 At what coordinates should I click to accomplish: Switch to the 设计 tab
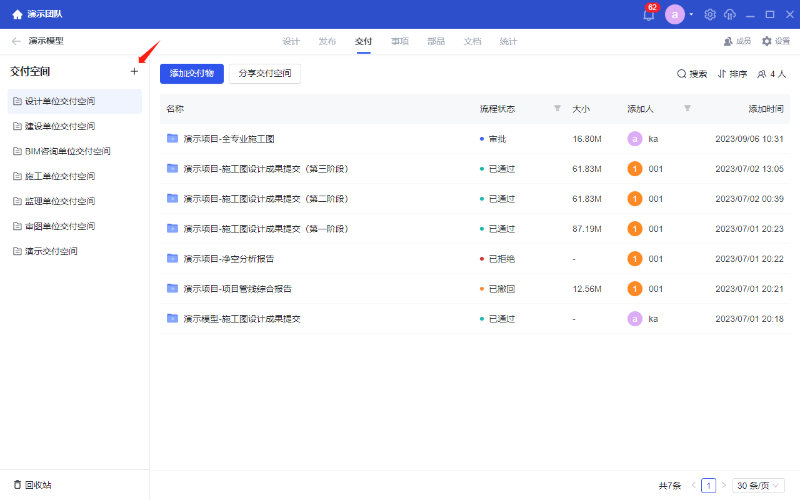click(x=291, y=41)
